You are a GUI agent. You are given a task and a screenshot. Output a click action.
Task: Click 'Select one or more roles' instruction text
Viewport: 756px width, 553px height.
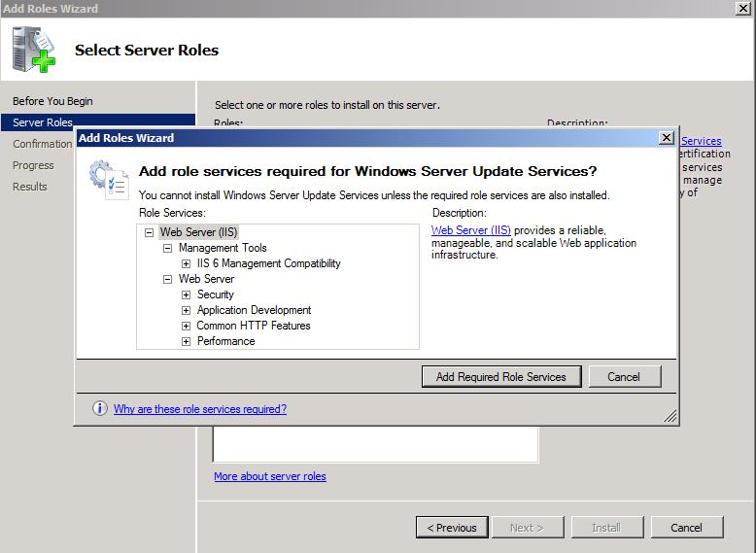327,105
